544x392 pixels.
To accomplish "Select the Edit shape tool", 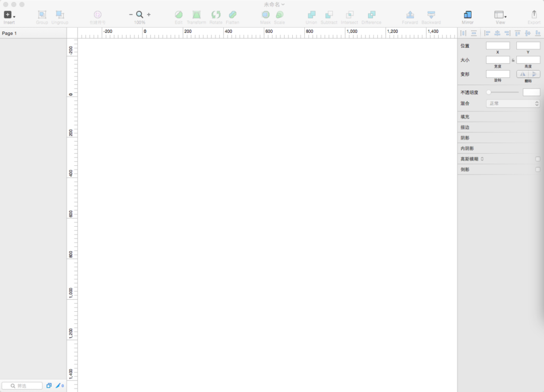I will point(178,14).
